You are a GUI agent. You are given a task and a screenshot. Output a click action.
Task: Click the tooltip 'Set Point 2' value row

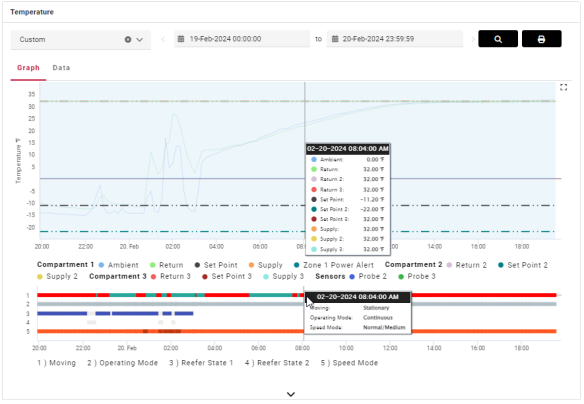[x=347, y=209]
